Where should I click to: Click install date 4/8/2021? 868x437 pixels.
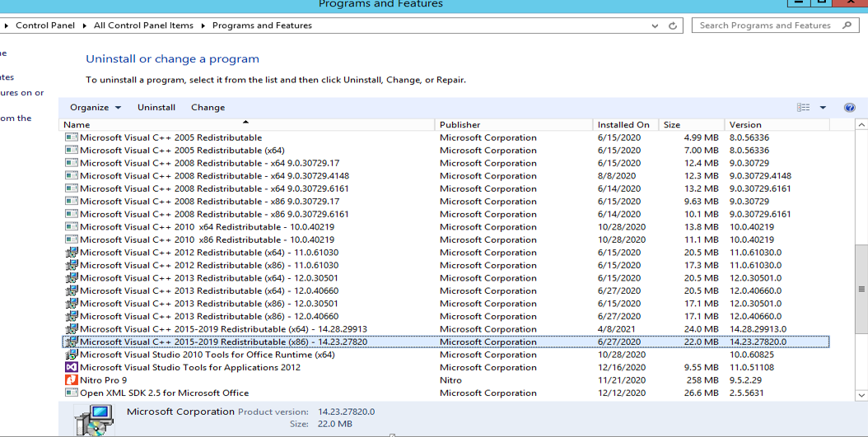click(x=617, y=328)
